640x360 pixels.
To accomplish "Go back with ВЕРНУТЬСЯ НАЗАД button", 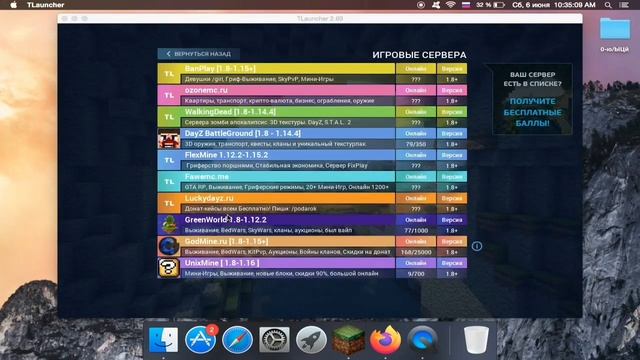I will coord(198,54).
